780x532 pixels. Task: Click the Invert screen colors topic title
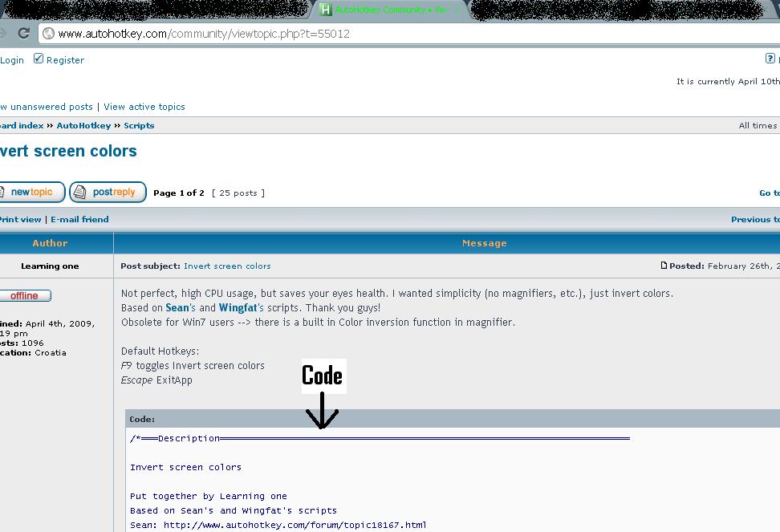[68, 151]
